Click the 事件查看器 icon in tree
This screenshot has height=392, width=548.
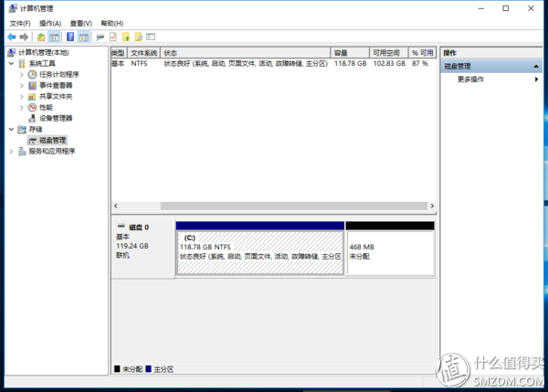[x=32, y=85]
